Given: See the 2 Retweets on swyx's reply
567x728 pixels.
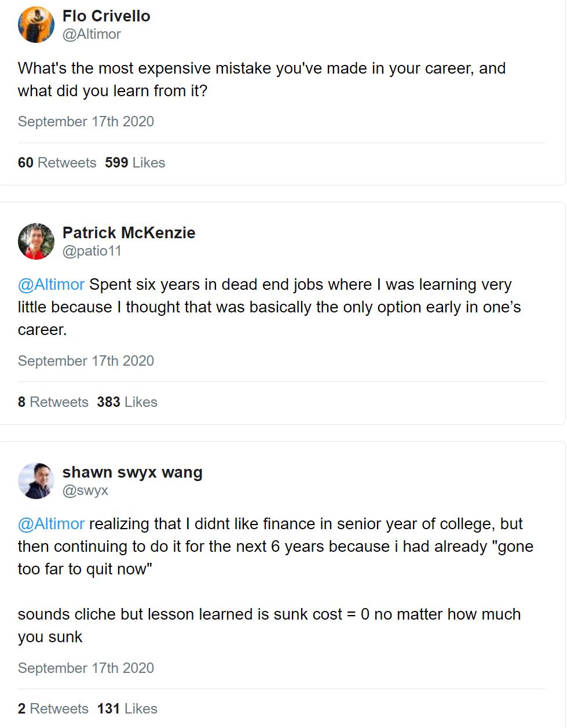Looking at the screenshot, I should (53, 709).
